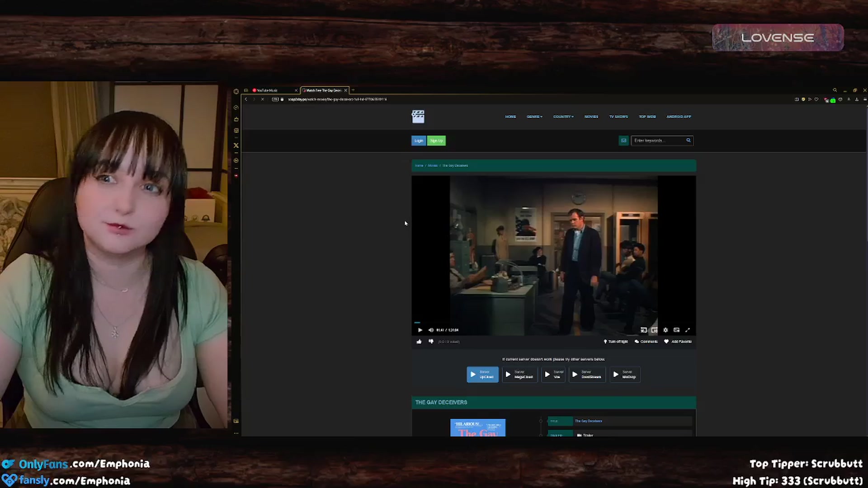Open the ANDROID APP nav item
The width and height of the screenshot is (868, 488).
click(679, 117)
